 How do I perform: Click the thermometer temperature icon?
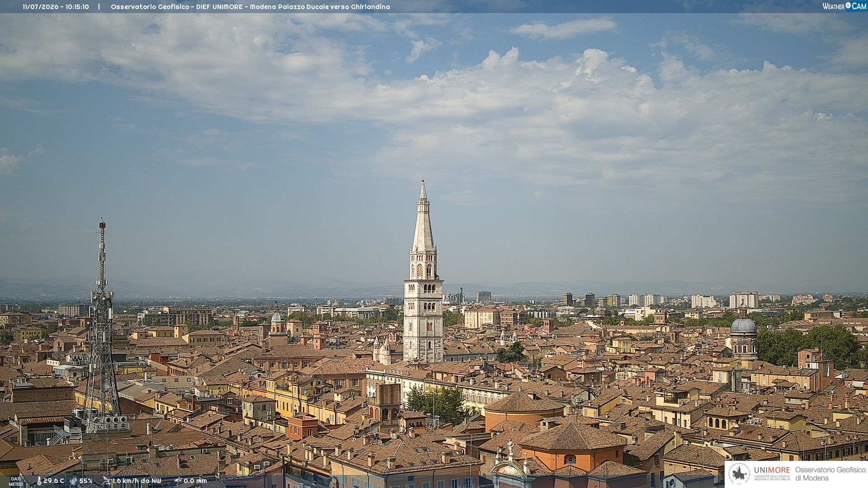pyautogui.click(x=39, y=481)
